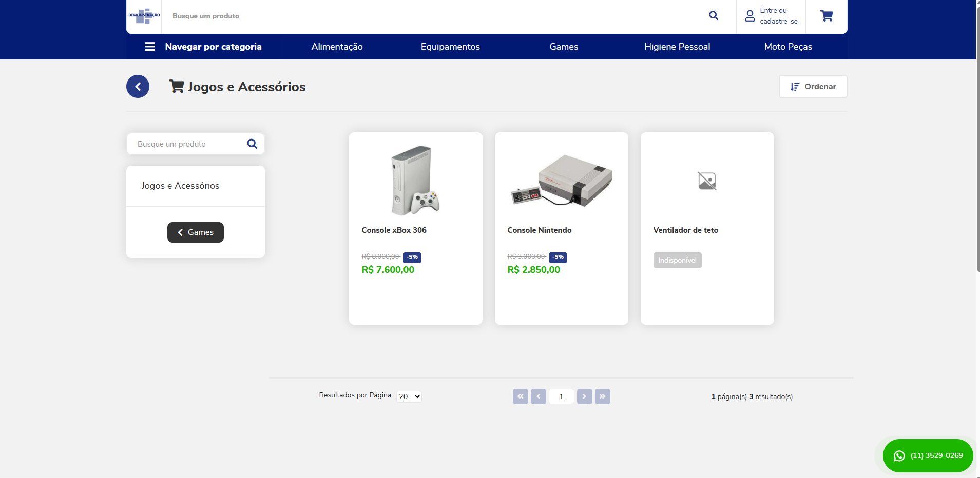Viewport: 980px width, 478px height.
Task: Open the Alimentação category
Action: (x=337, y=47)
